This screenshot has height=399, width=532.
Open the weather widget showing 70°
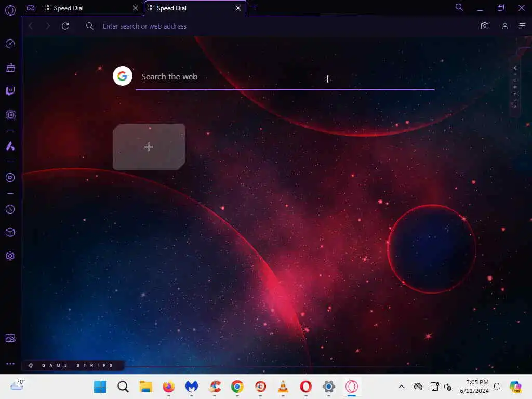pos(18,386)
